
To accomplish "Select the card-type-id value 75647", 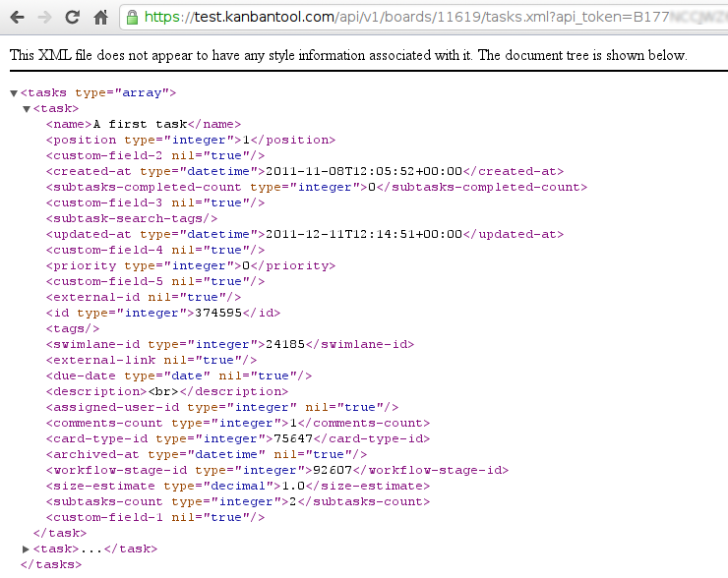I will click(293, 438).
